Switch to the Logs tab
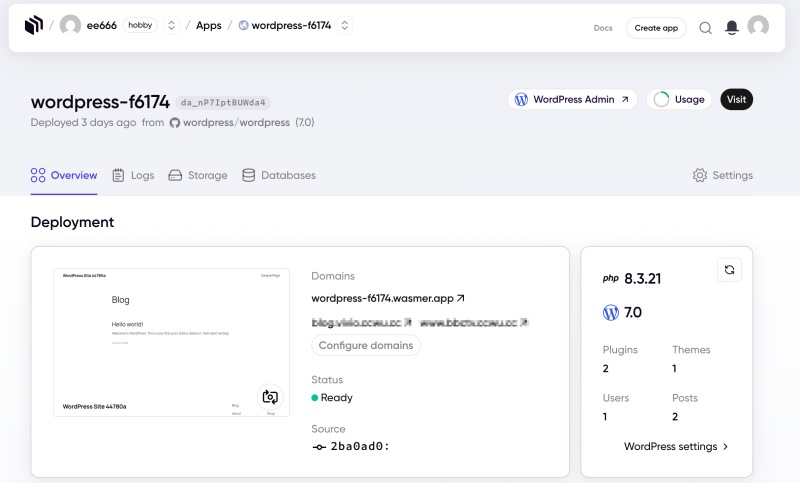Viewport: 800px width, 483px height. point(133,175)
